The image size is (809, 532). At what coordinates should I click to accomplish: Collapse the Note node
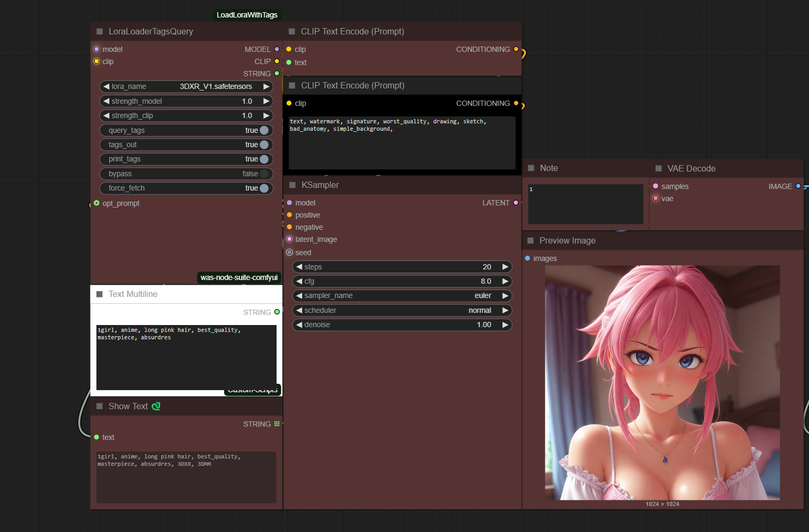pyautogui.click(x=531, y=168)
